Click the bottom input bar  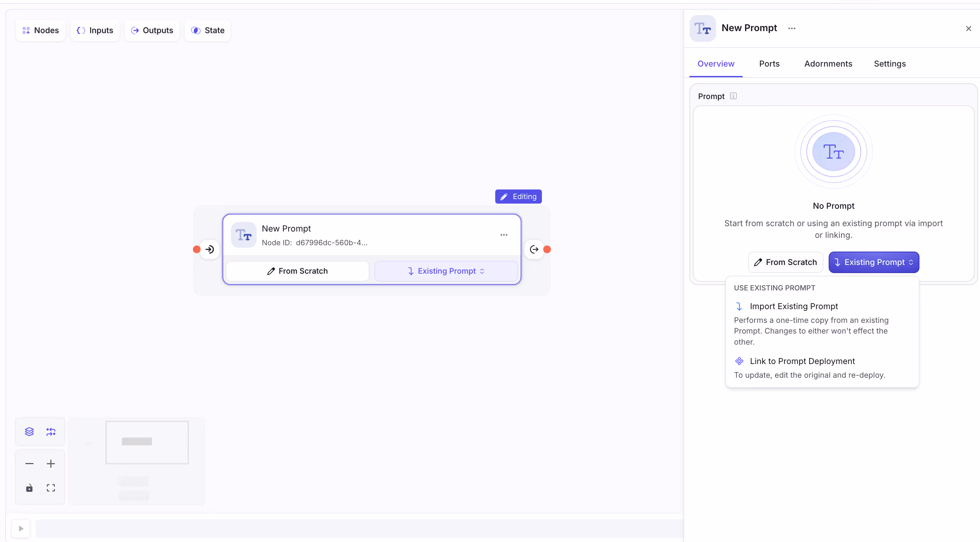point(359,528)
